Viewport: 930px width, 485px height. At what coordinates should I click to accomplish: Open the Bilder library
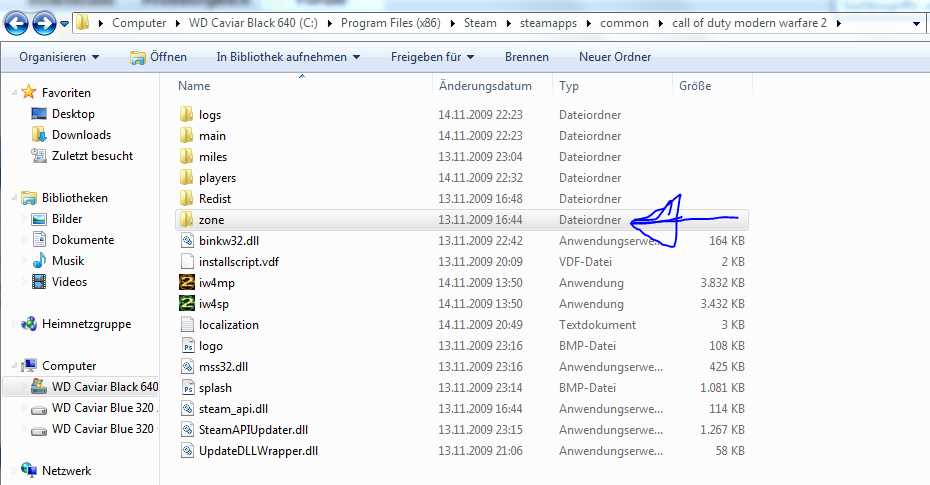[x=67, y=219]
